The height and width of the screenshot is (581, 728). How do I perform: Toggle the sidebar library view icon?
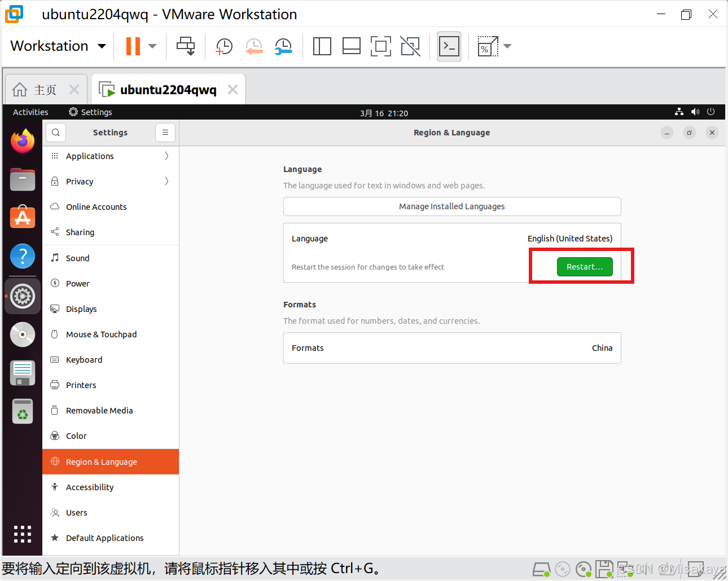[x=322, y=46]
